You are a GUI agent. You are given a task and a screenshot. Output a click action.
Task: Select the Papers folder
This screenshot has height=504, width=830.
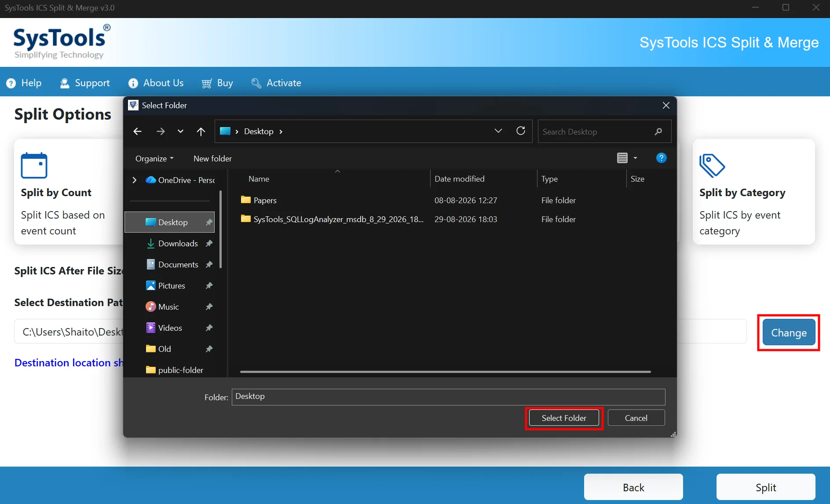[x=259, y=200]
